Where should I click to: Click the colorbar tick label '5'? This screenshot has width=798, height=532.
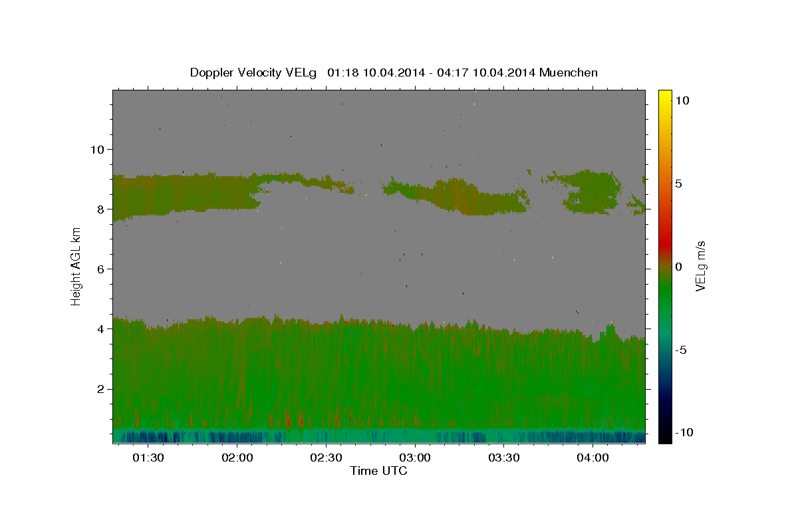pyautogui.click(x=678, y=184)
